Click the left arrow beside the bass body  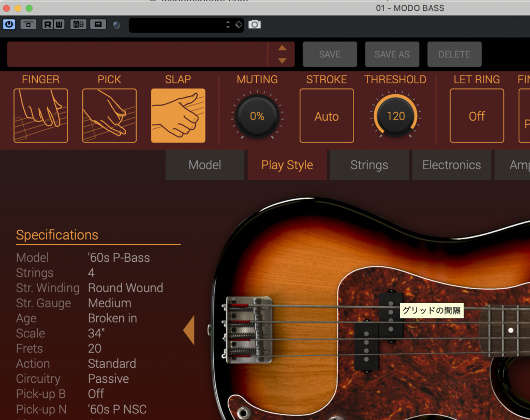click(189, 330)
